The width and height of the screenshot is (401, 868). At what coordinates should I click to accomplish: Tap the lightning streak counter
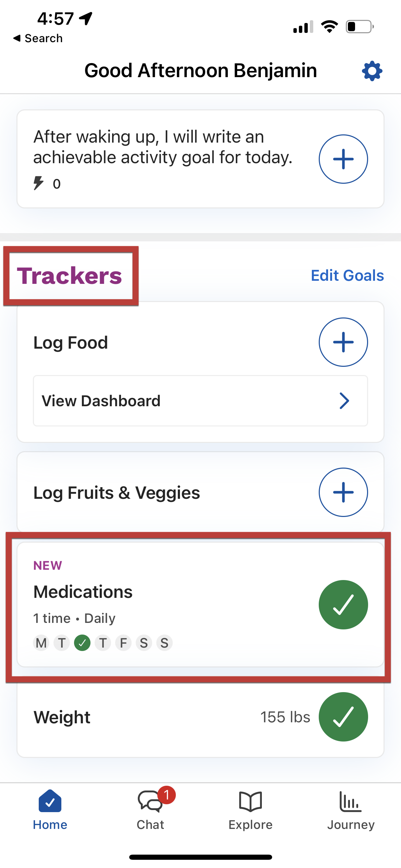pyautogui.click(x=47, y=183)
